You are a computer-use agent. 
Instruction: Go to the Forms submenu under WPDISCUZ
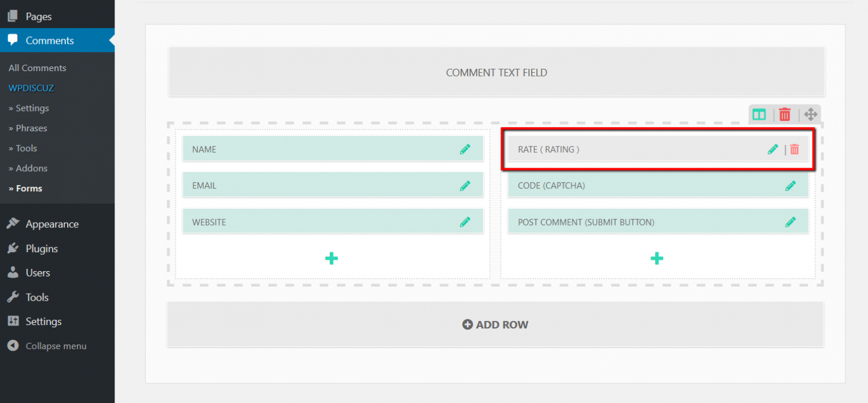click(27, 188)
